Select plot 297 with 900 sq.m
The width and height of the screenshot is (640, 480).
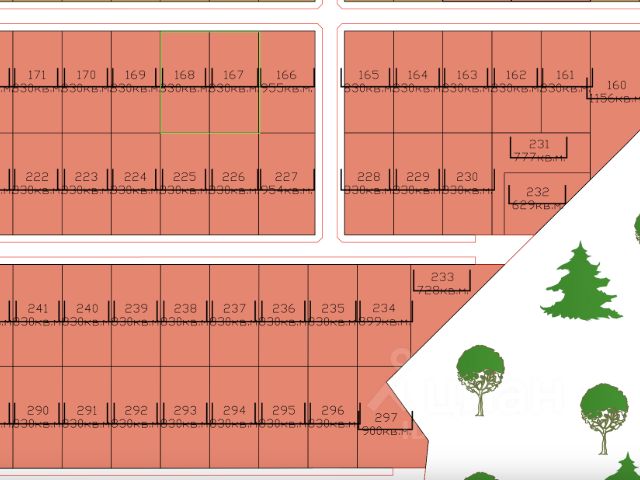[x=386, y=418]
